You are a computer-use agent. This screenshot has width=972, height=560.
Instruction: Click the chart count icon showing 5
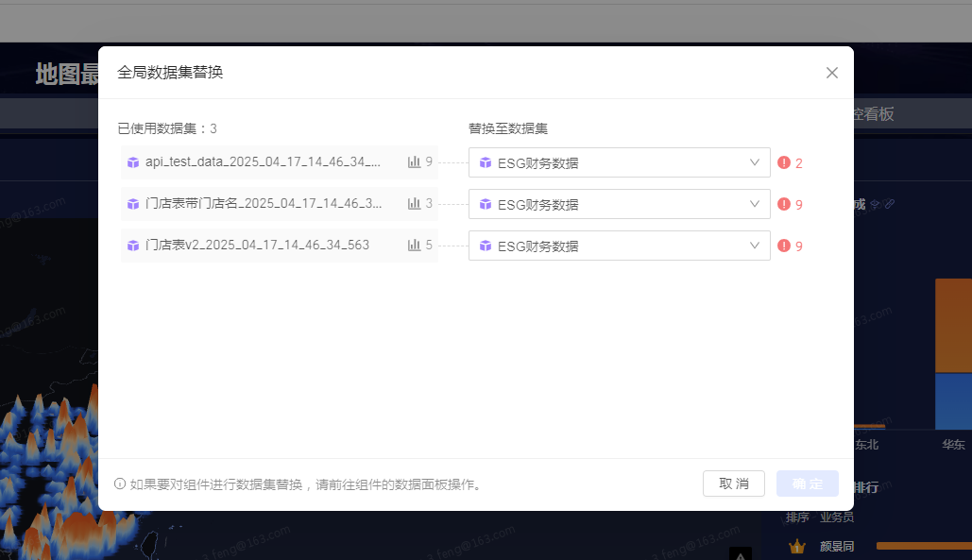tap(414, 245)
